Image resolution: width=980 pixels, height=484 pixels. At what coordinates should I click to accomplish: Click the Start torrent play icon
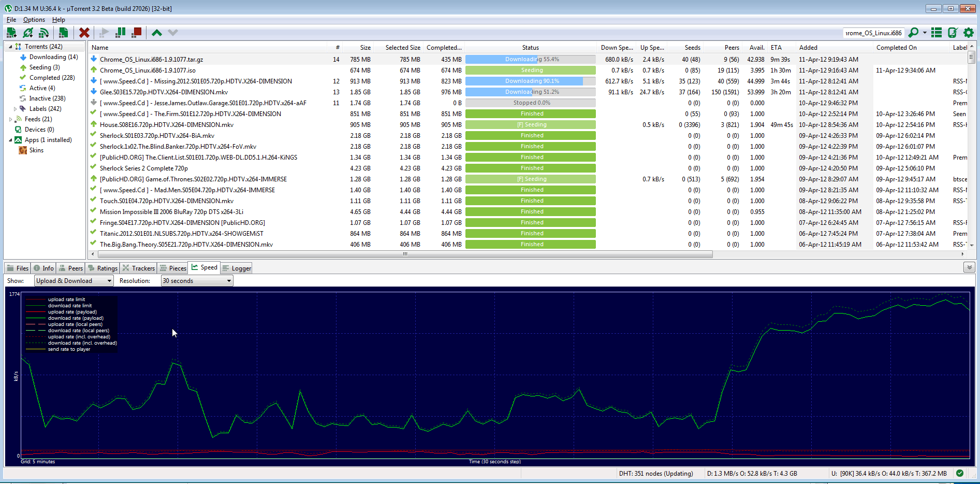[104, 33]
